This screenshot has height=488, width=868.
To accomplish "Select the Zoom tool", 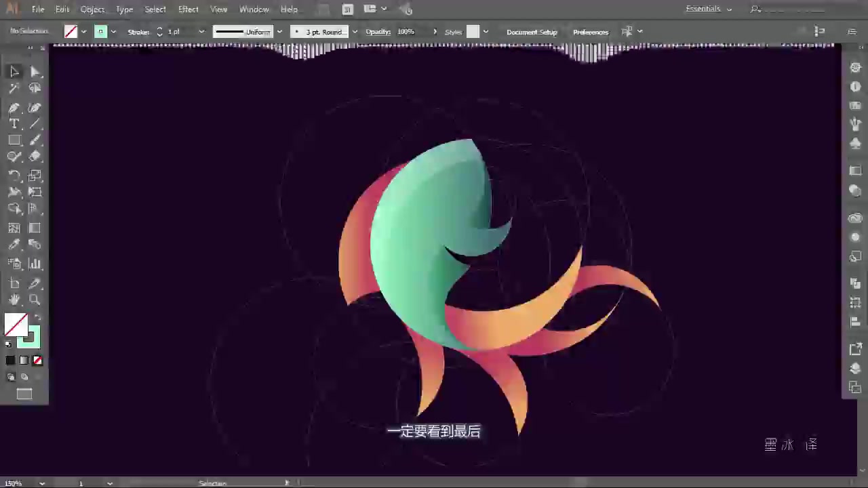I will [x=35, y=300].
